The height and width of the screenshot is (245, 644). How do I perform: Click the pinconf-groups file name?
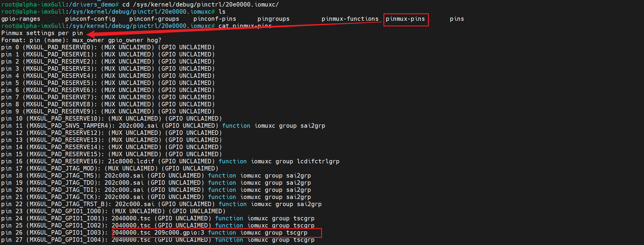coord(154,19)
